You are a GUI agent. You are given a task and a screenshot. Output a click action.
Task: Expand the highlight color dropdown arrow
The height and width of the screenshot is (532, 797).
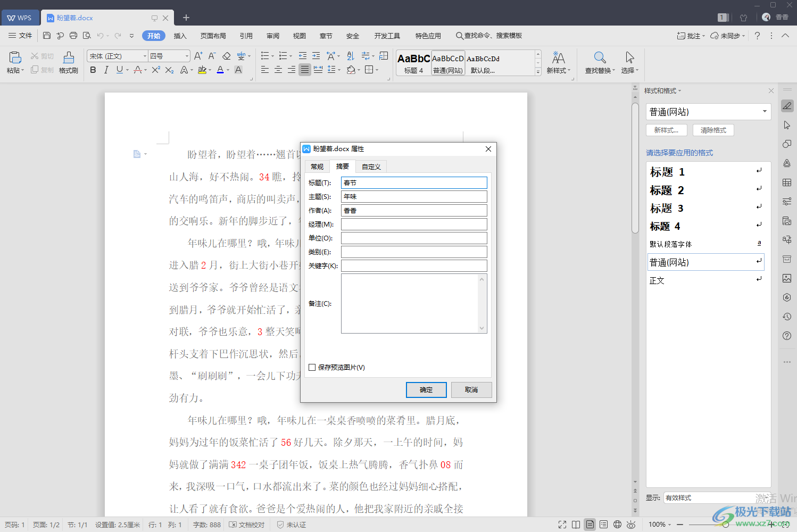point(210,70)
